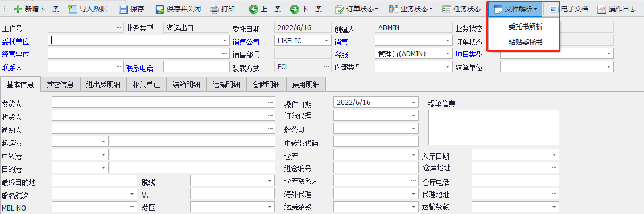Go to 下一条 next record

[306, 9]
